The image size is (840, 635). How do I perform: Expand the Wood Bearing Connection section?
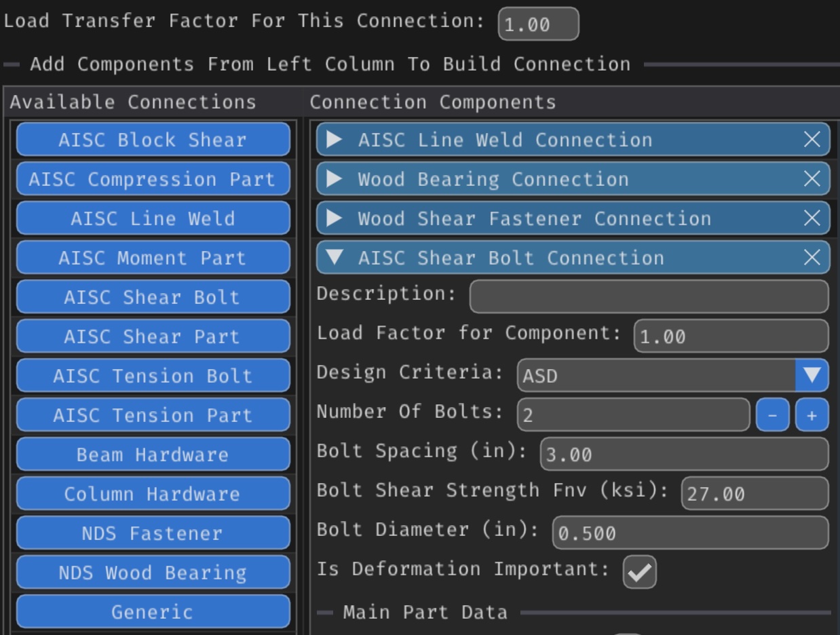[x=334, y=179]
